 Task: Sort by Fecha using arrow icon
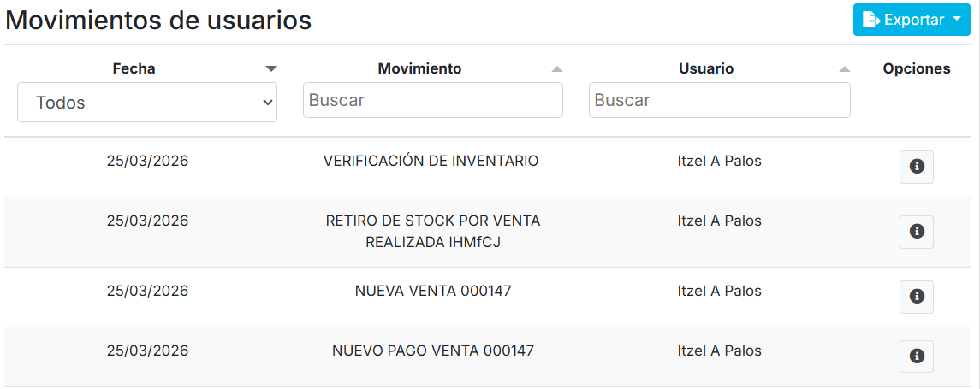[x=271, y=68]
